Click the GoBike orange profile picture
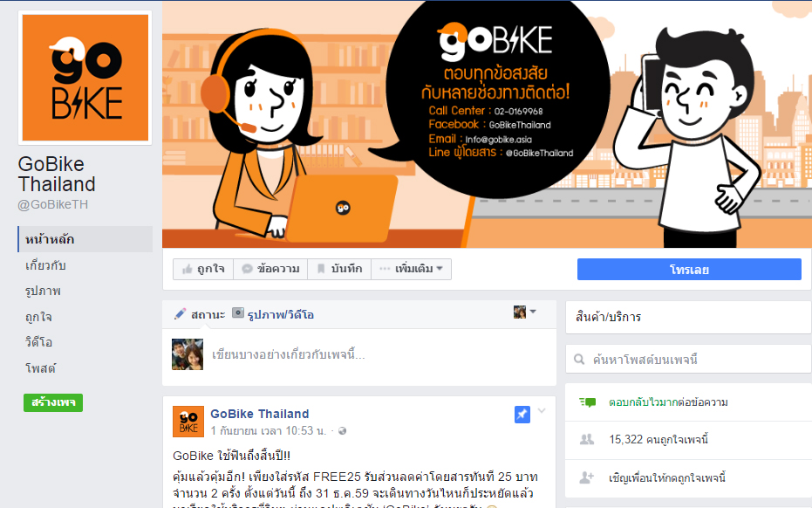 tap(85, 78)
